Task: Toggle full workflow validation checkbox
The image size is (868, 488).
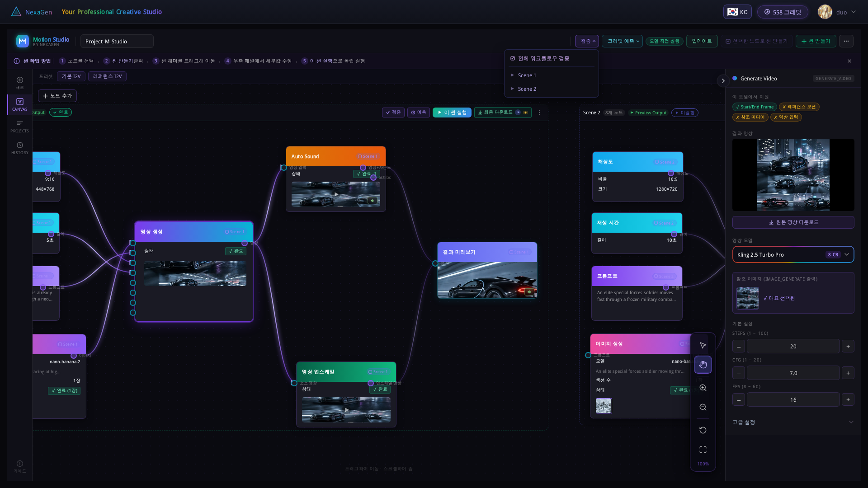Action: pyautogui.click(x=513, y=58)
